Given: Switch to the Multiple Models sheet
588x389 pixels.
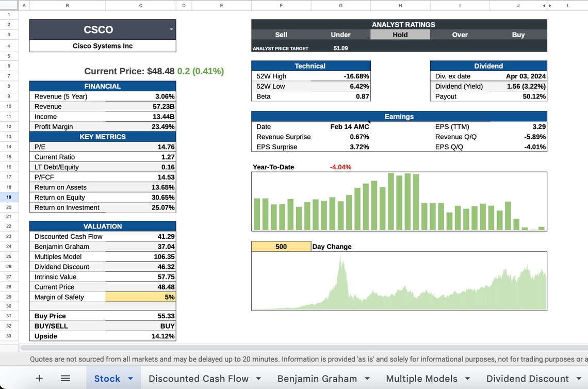Looking at the screenshot, I should pyautogui.click(x=422, y=378).
